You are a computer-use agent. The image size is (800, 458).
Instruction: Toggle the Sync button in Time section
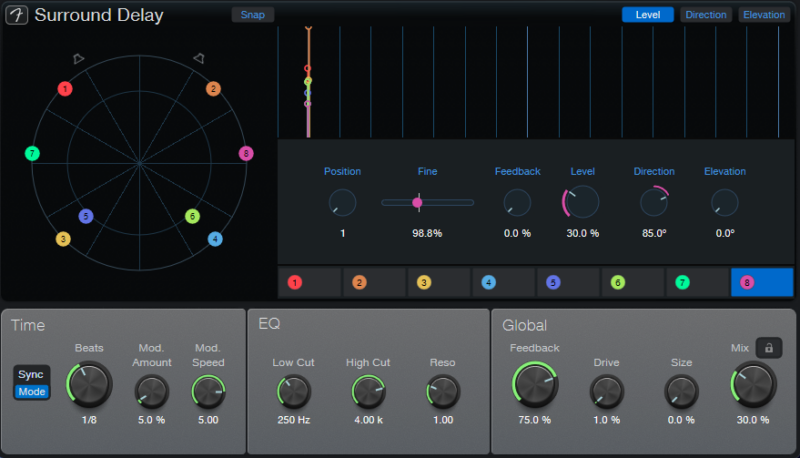click(x=32, y=374)
